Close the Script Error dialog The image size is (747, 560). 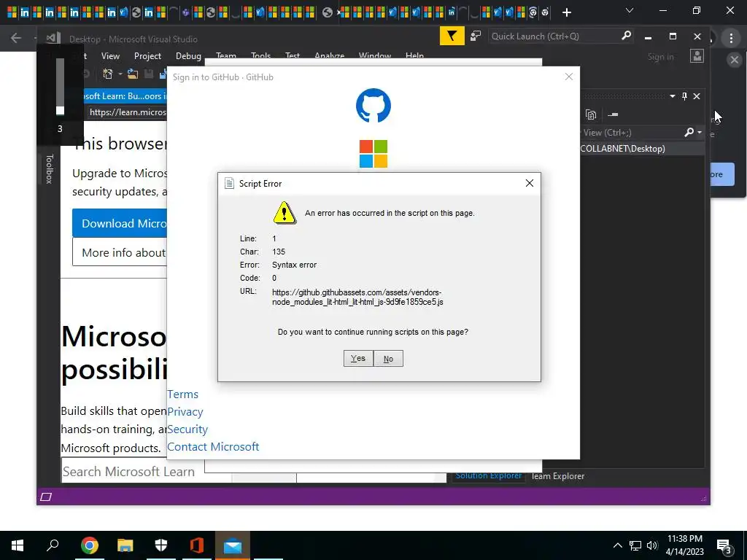[x=530, y=183]
